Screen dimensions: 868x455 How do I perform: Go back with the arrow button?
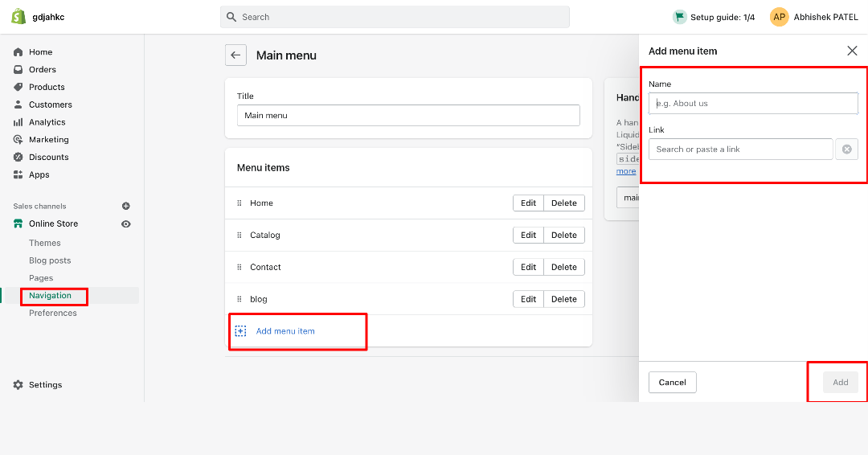pos(235,55)
